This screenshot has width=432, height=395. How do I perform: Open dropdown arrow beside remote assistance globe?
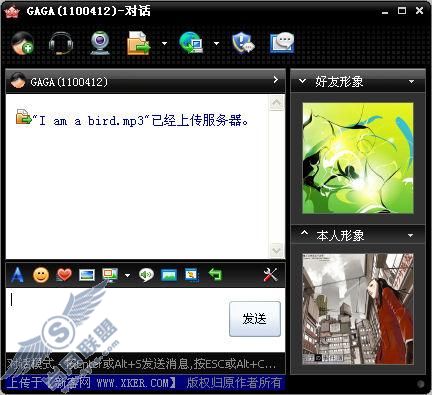216,43
